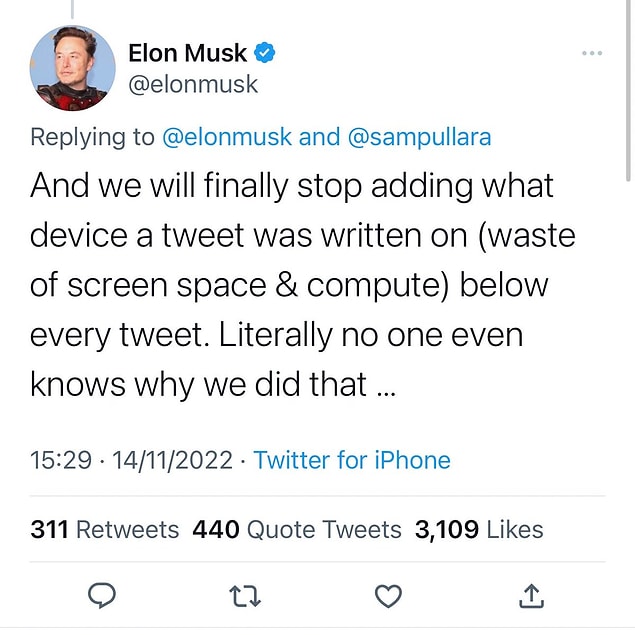Viewport: 635px width, 635px height.
Task: Click the Twitter for iPhone source link
Action: tap(352, 460)
